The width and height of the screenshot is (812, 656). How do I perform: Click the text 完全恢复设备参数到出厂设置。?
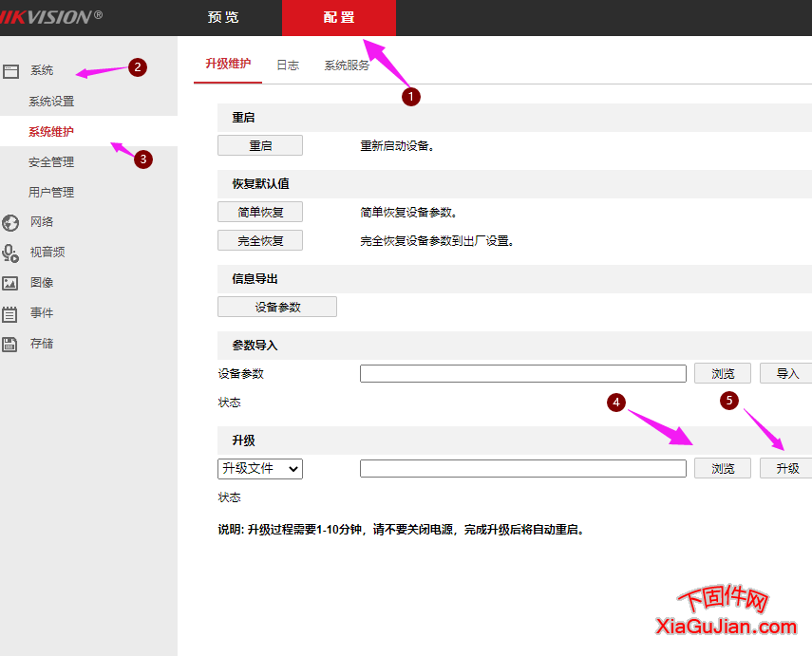437,241
